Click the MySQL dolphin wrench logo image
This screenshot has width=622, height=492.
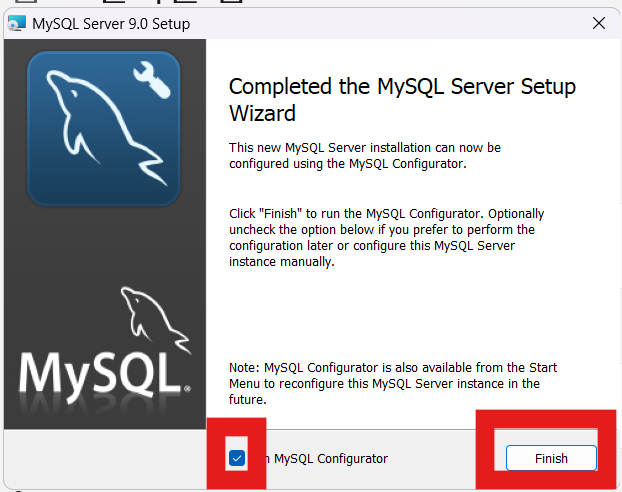coord(104,128)
